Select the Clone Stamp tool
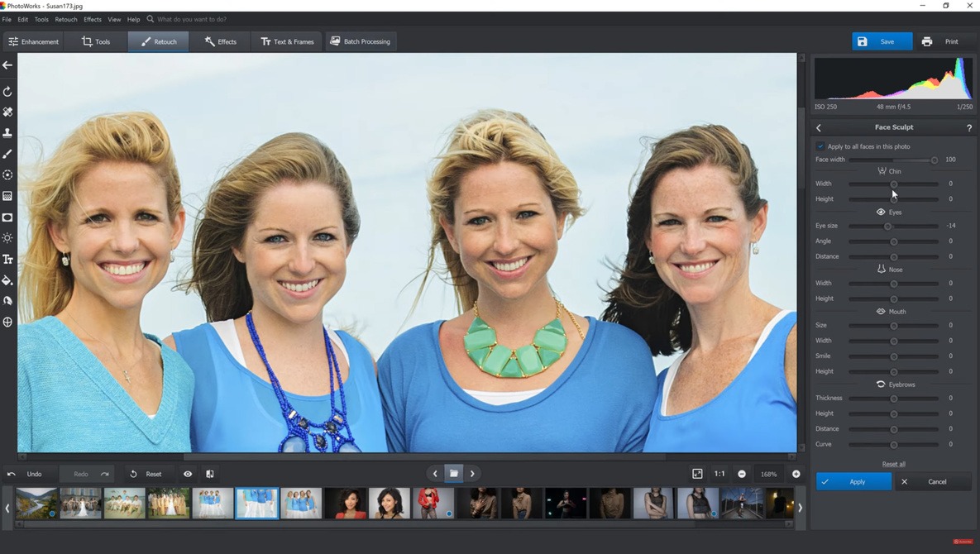Screen dimensions: 980x554 7,132
